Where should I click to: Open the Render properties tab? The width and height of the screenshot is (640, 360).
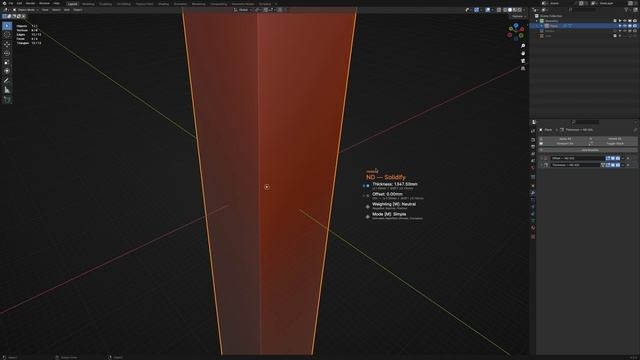[x=533, y=140]
